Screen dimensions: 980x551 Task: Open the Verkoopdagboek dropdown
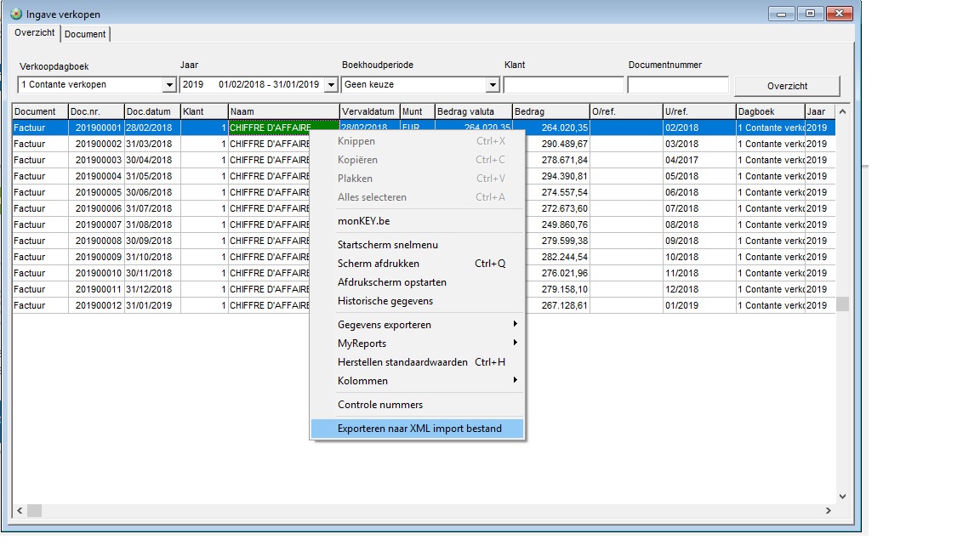coord(168,85)
